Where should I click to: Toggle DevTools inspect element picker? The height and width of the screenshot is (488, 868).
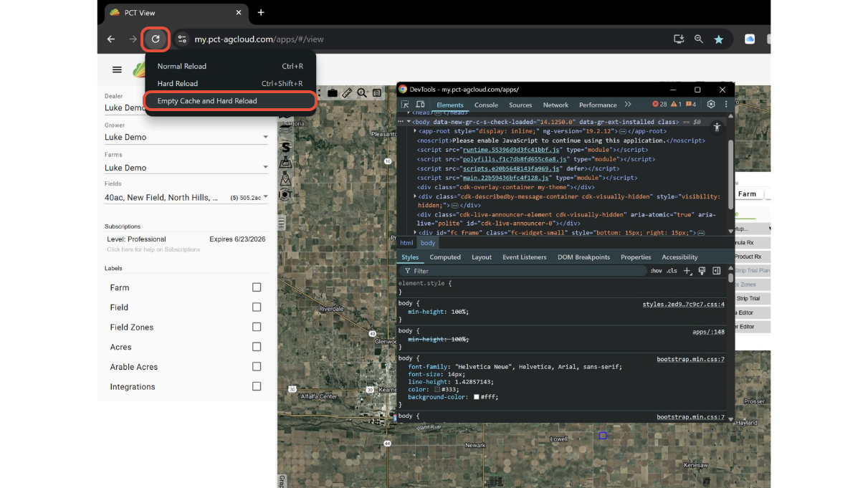pos(405,105)
